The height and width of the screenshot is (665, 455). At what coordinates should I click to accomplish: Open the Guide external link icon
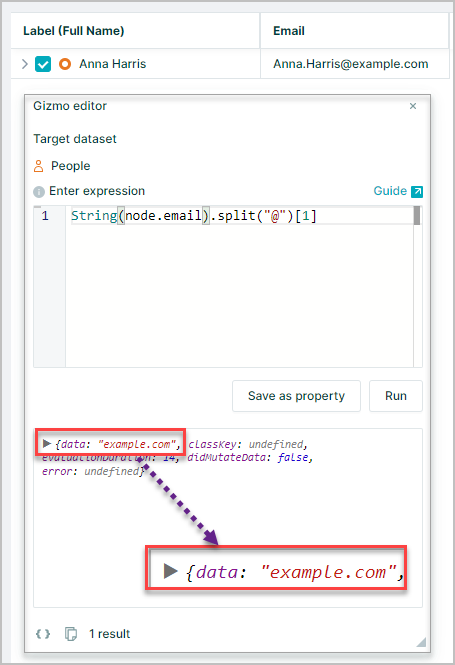(417, 192)
